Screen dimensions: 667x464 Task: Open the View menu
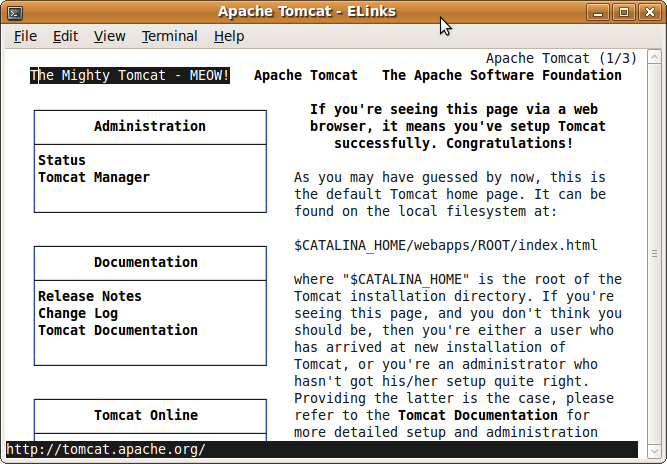109,36
